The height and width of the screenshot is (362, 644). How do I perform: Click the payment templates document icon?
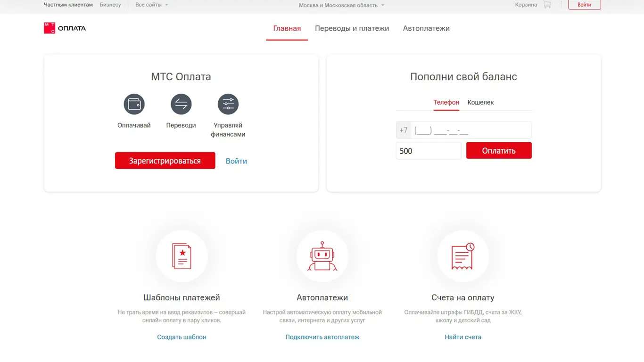[x=182, y=256]
